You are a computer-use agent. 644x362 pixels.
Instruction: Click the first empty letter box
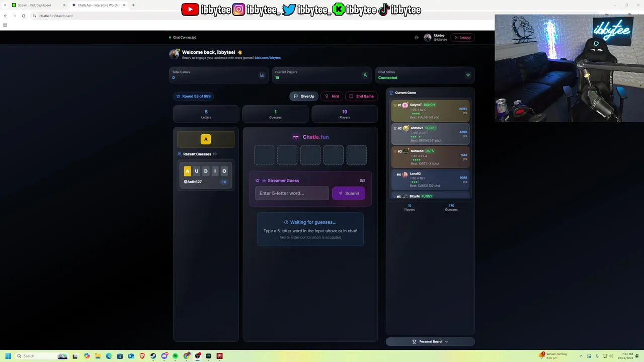point(264,155)
